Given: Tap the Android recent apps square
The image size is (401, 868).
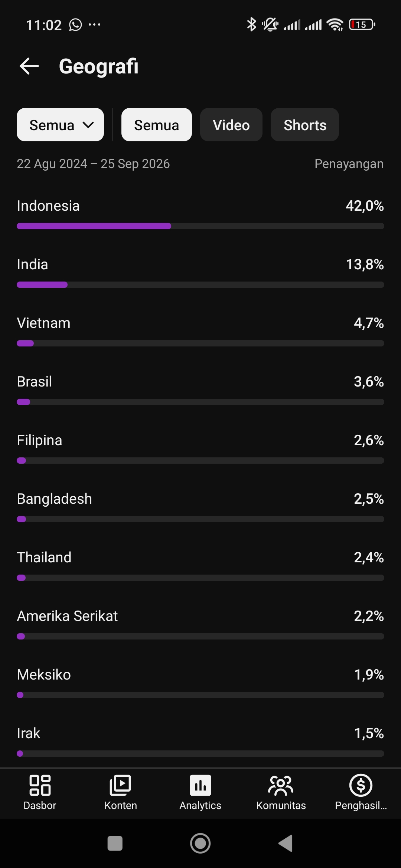Looking at the screenshot, I should (x=115, y=843).
